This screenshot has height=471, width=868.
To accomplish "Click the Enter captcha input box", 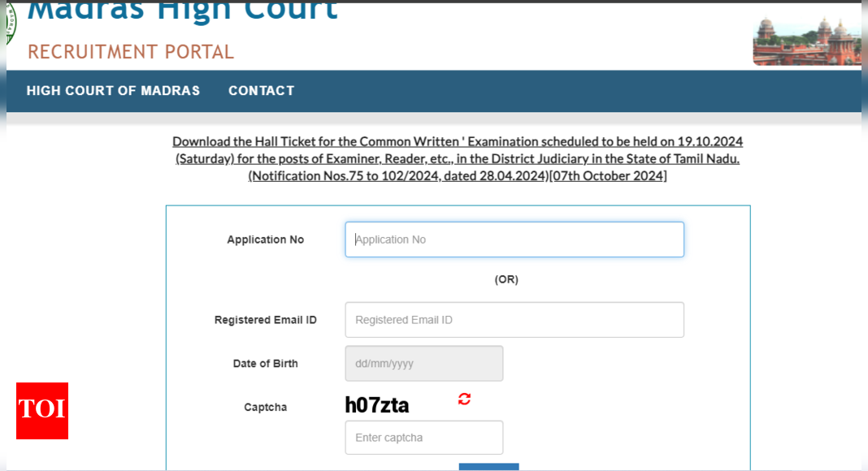I will (423, 437).
